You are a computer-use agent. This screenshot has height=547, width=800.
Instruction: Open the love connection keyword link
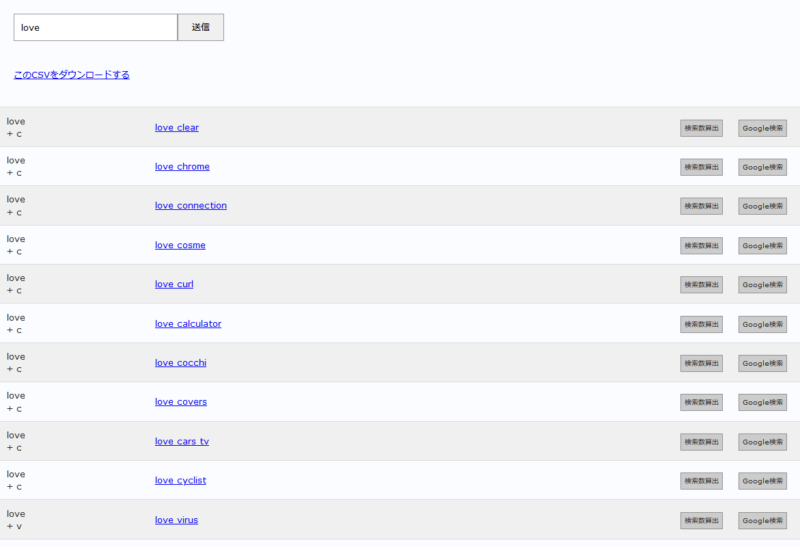click(x=190, y=206)
